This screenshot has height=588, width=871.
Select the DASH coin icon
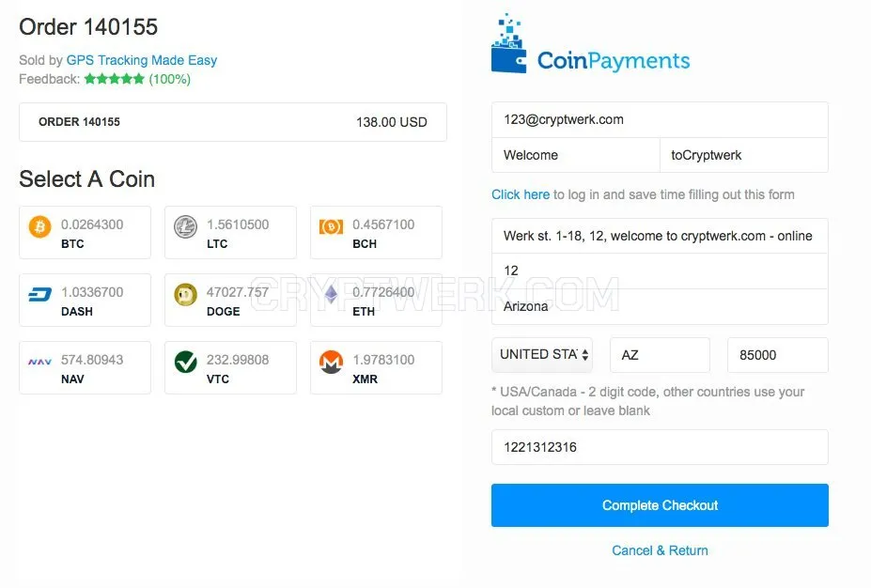[x=40, y=294]
